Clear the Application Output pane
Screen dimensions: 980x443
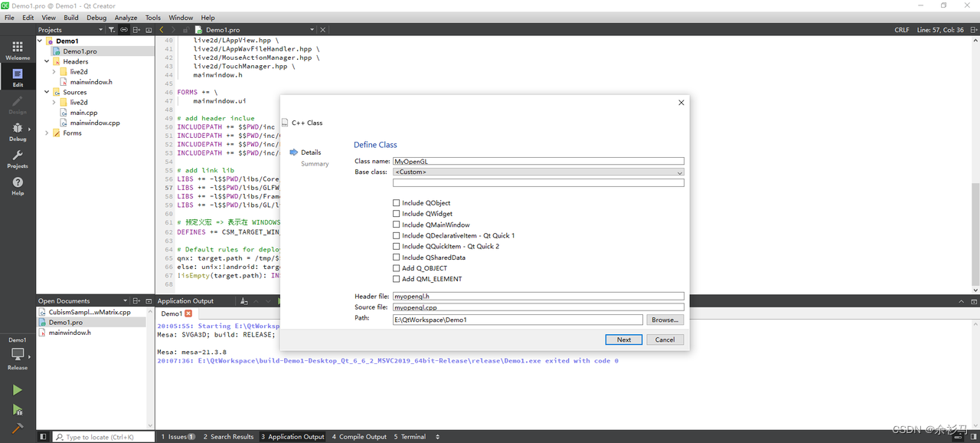pyautogui.click(x=244, y=301)
